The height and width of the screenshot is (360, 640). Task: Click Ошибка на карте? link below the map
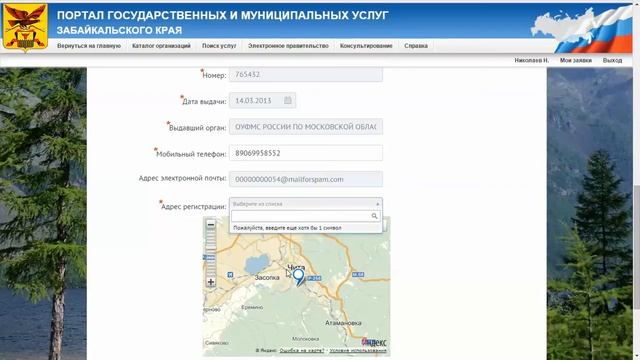pos(302,351)
